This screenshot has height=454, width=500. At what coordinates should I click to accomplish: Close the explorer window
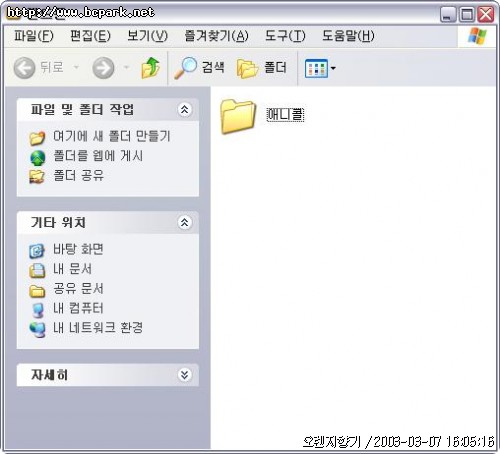[486, 14]
